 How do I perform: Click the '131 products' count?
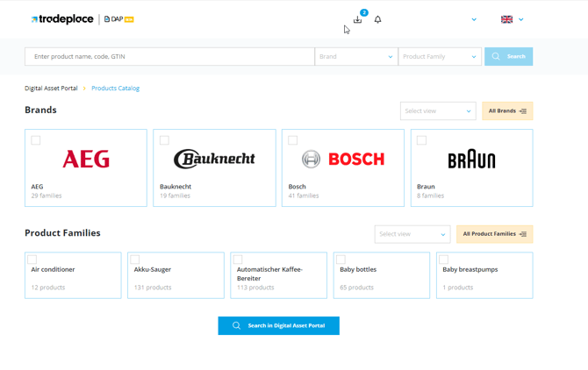[153, 288]
